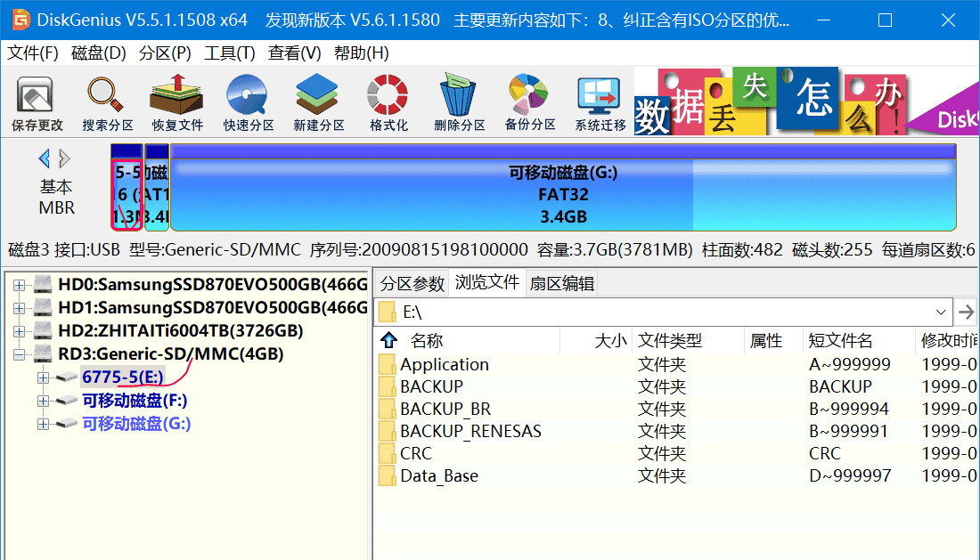Collapse the RD3 Generic-SD/MMC tree node
This screenshot has height=560, width=980.
click(x=19, y=355)
